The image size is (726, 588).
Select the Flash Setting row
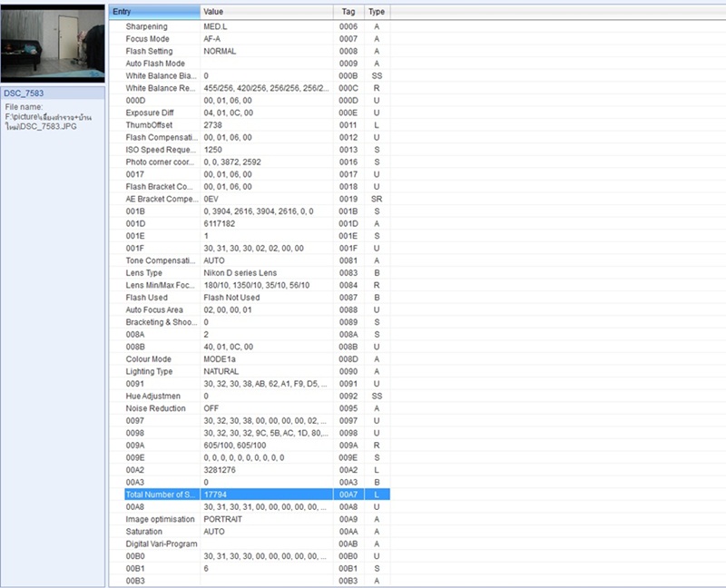(x=149, y=52)
